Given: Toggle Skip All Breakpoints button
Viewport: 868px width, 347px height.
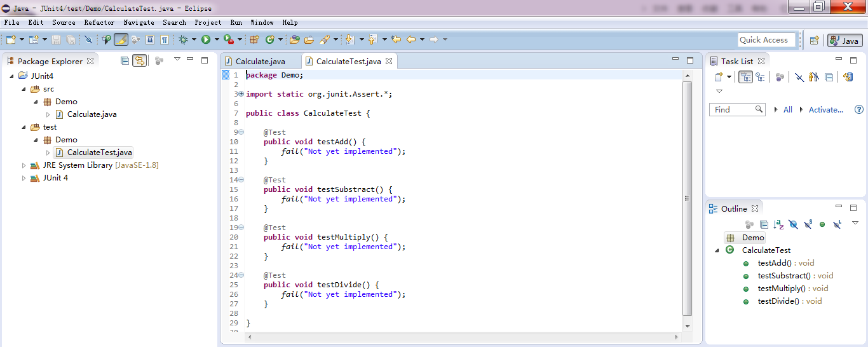Looking at the screenshot, I should pos(88,39).
